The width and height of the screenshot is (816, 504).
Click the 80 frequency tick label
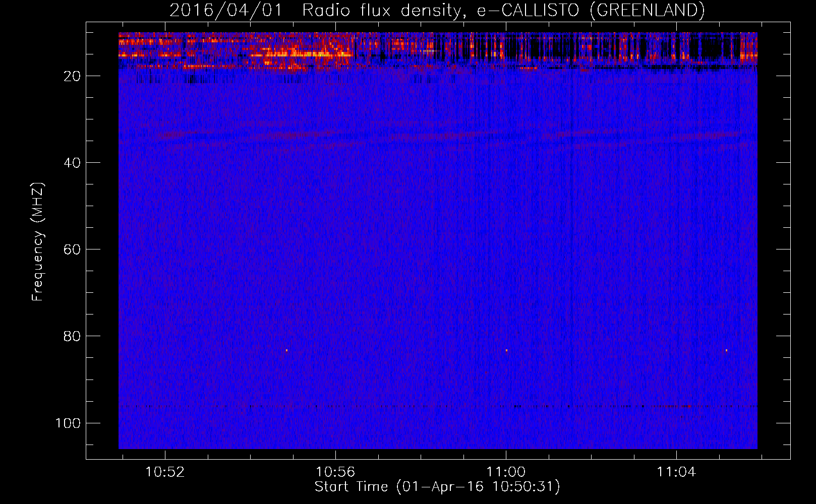tap(72, 336)
